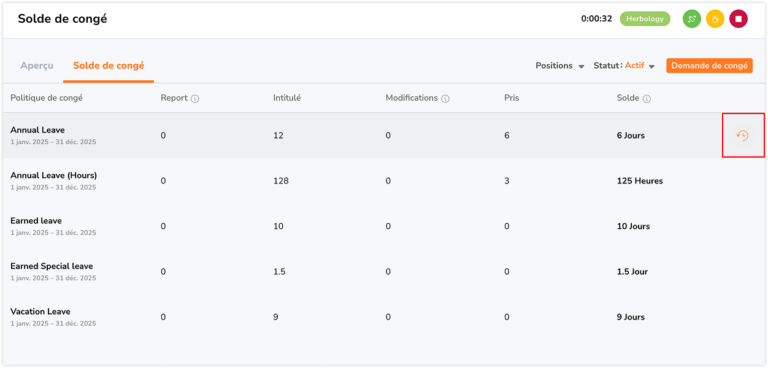The height and width of the screenshot is (368, 768).
Task: Open history icon for Annual Leave row
Action: 743,136
